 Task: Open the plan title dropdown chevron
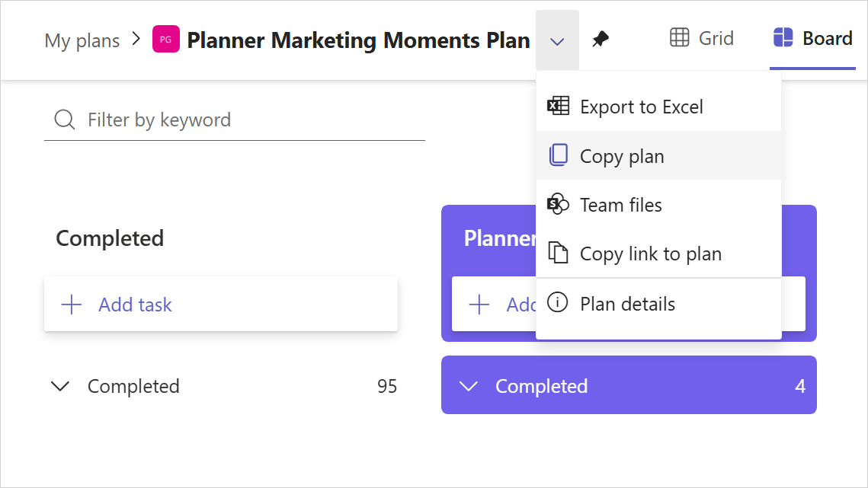(x=557, y=40)
